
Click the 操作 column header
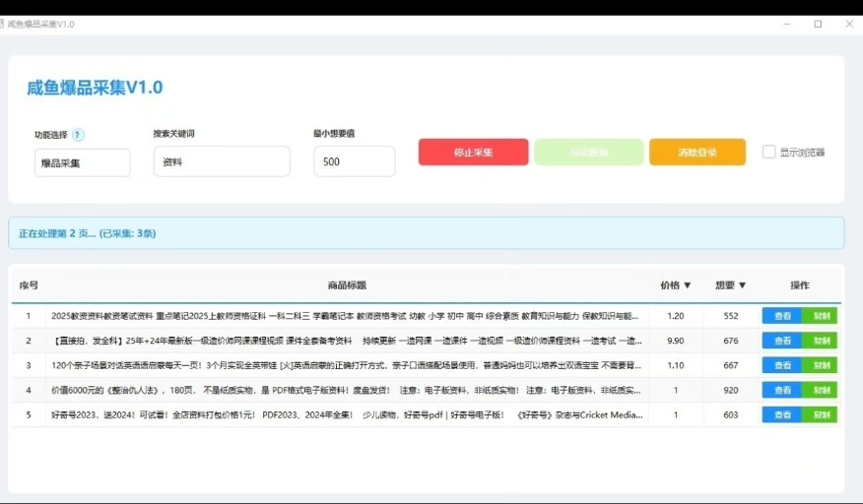pyautogui.click(x=800, y=285)
